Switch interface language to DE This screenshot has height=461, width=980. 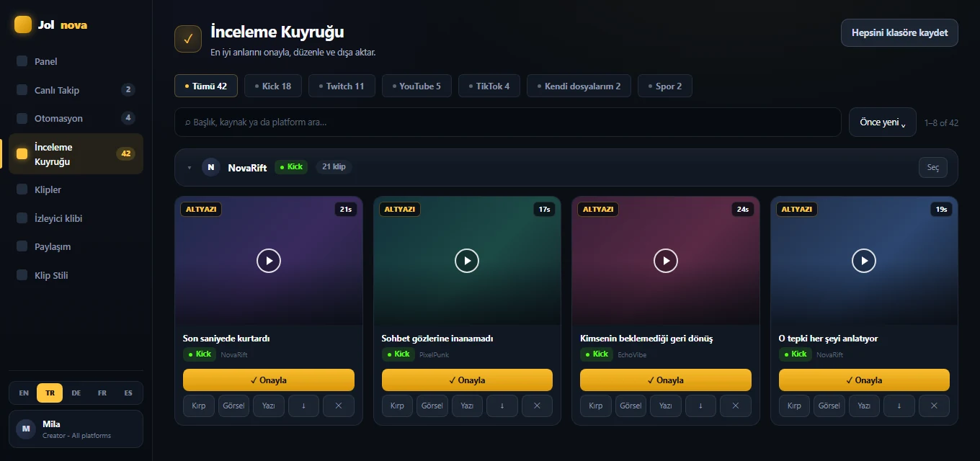click(76, 393)
